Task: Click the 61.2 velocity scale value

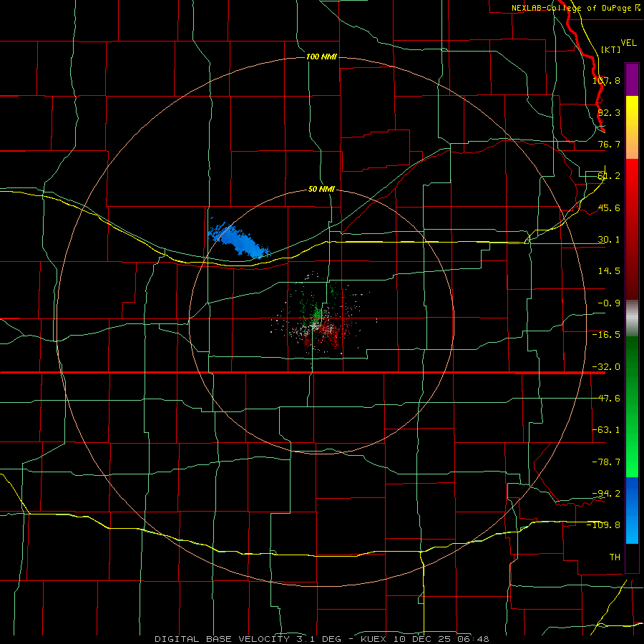Action: [609, 176]
